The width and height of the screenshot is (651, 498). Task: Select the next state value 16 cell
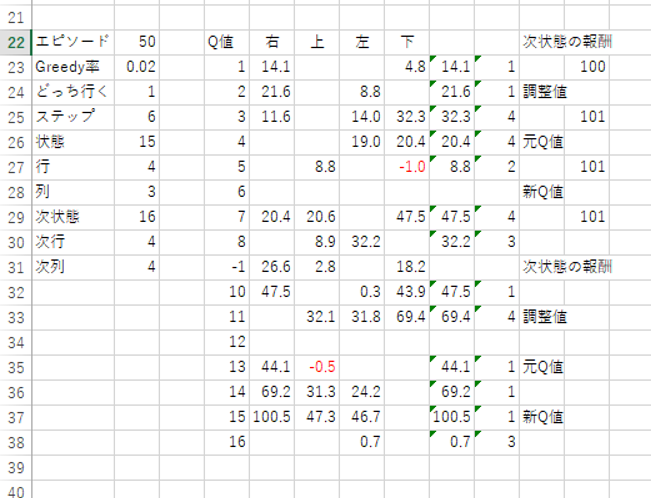[137, 217]
